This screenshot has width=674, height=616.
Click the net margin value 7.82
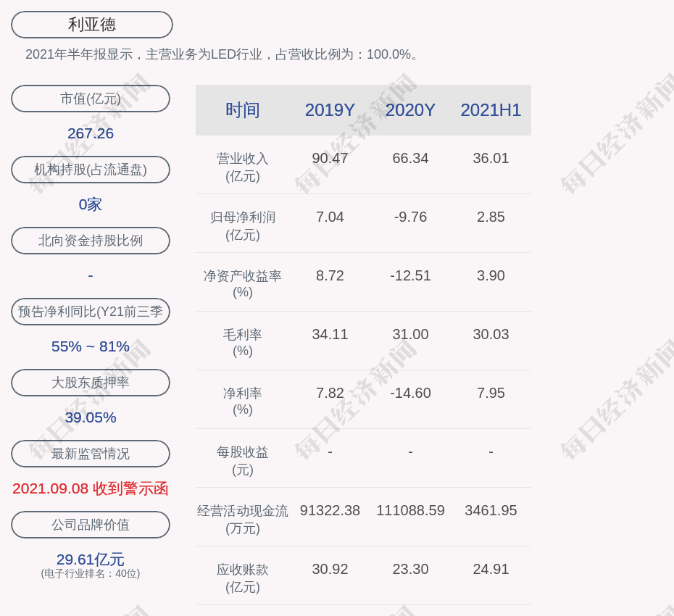[x=330, y=393]
